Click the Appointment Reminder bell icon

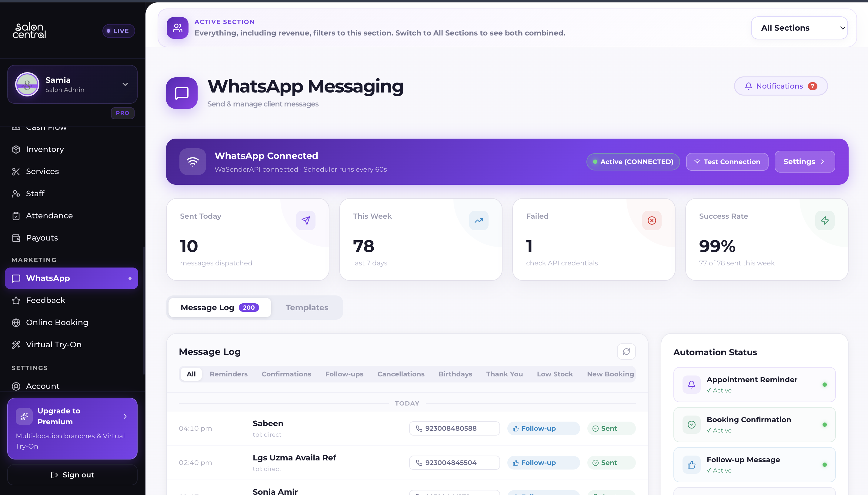(691, 385)
